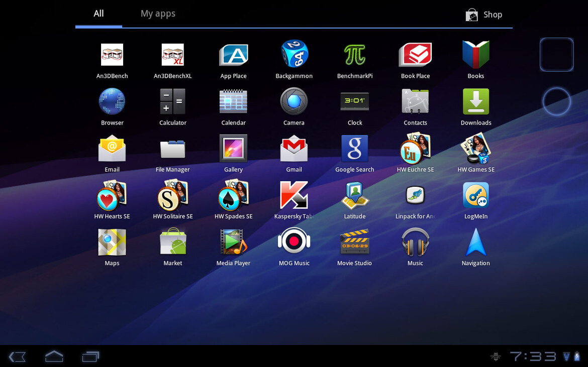The image size is (588, 367).
Task: Start the Backgammon game
Action: click(x=294, y=54)
